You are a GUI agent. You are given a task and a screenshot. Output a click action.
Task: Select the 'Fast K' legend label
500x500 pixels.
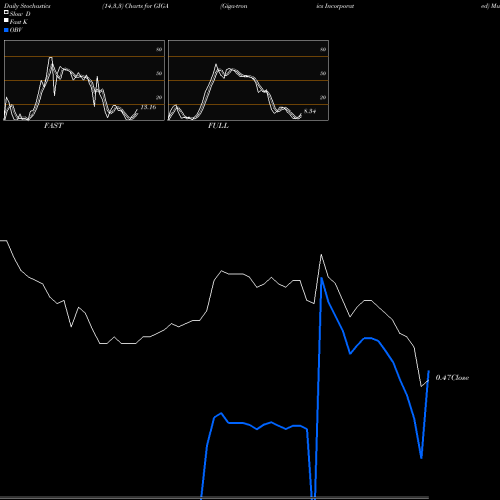[19, 22]
